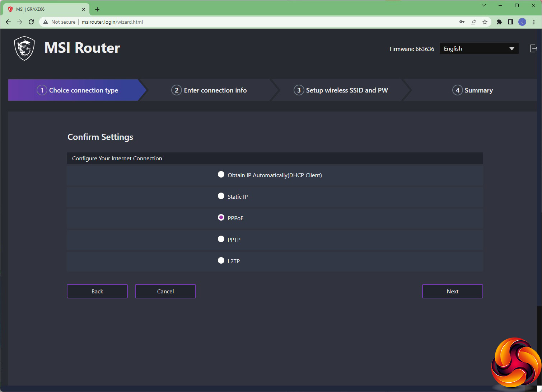The image size is (542, 392).
Task: Toggle the Chrome side panel icon
Action: tap(511, 22)
